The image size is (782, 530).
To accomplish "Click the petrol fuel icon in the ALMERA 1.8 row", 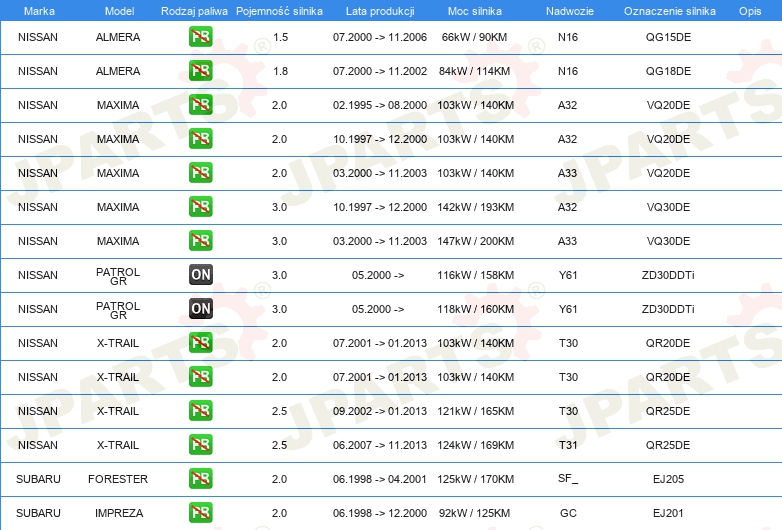I will [200, 70].
